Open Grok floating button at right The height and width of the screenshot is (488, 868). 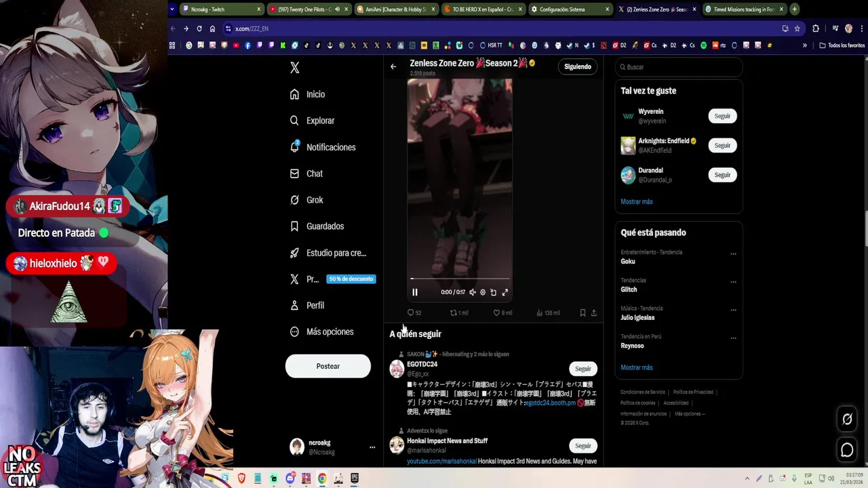pos(847,420)
